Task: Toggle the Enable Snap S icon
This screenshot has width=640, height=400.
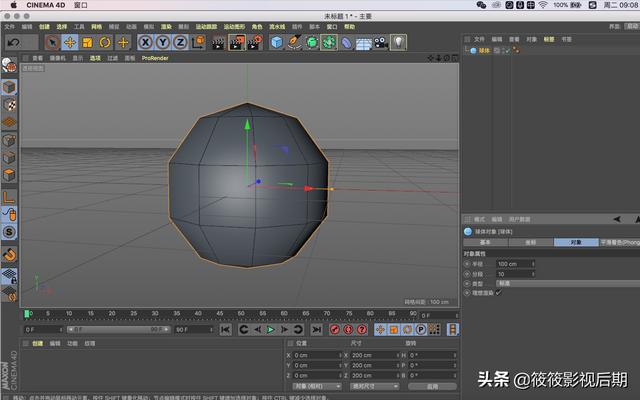Action: 9,232
